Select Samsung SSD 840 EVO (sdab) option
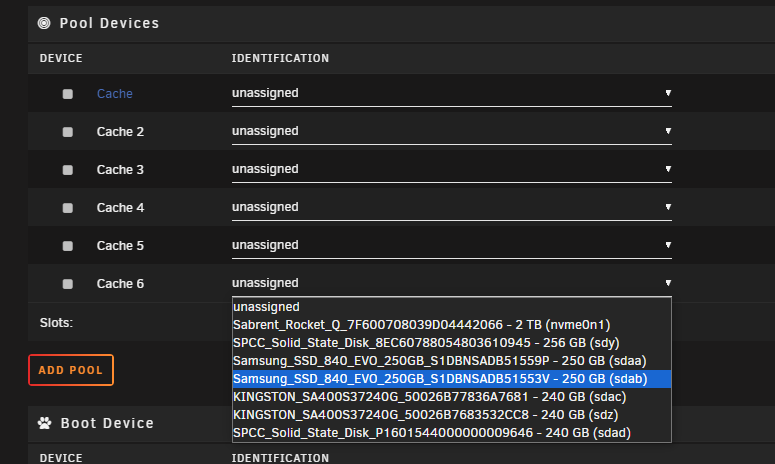Viewport: 775px width, 464px height. 452,379
